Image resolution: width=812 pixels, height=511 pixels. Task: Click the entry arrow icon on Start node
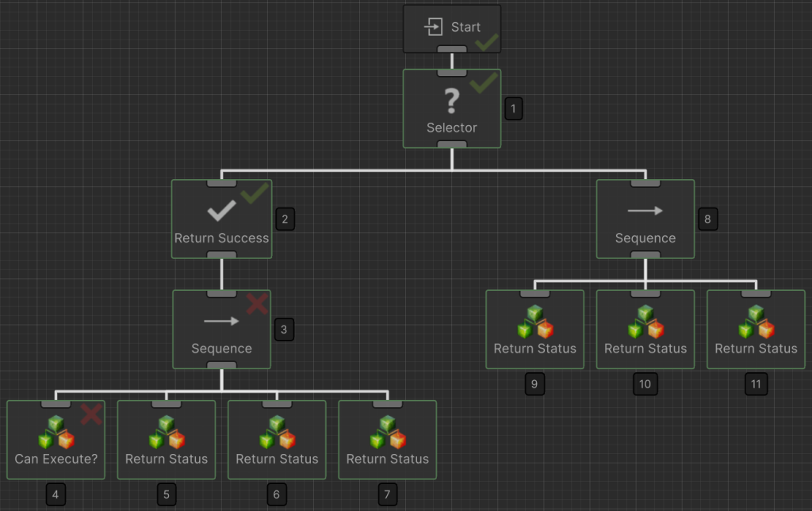pos(433,27)
